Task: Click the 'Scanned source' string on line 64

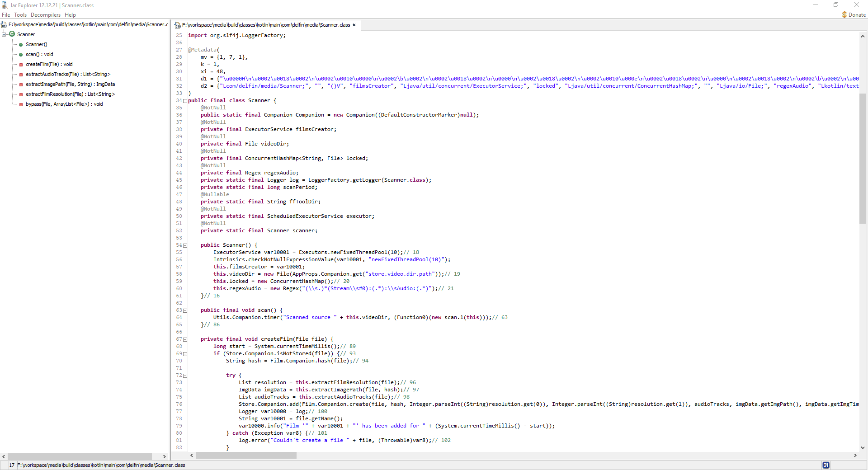Action: coord(310,317)
